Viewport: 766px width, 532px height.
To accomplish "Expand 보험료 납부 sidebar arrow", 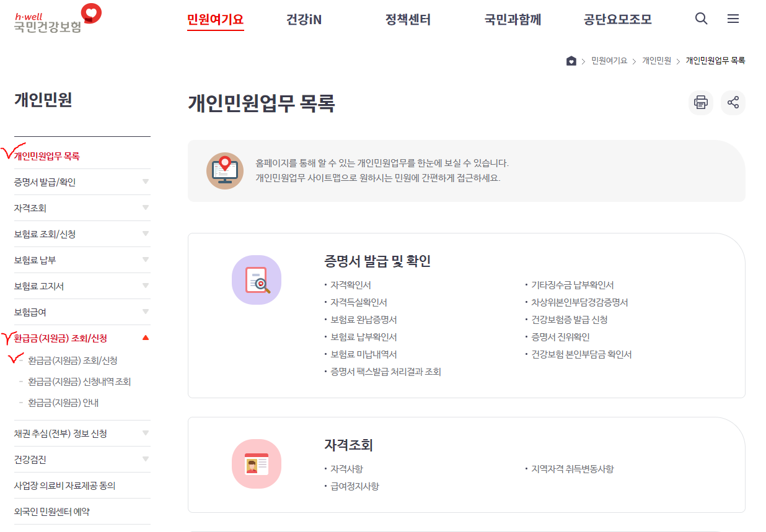I will coord(146,260).
